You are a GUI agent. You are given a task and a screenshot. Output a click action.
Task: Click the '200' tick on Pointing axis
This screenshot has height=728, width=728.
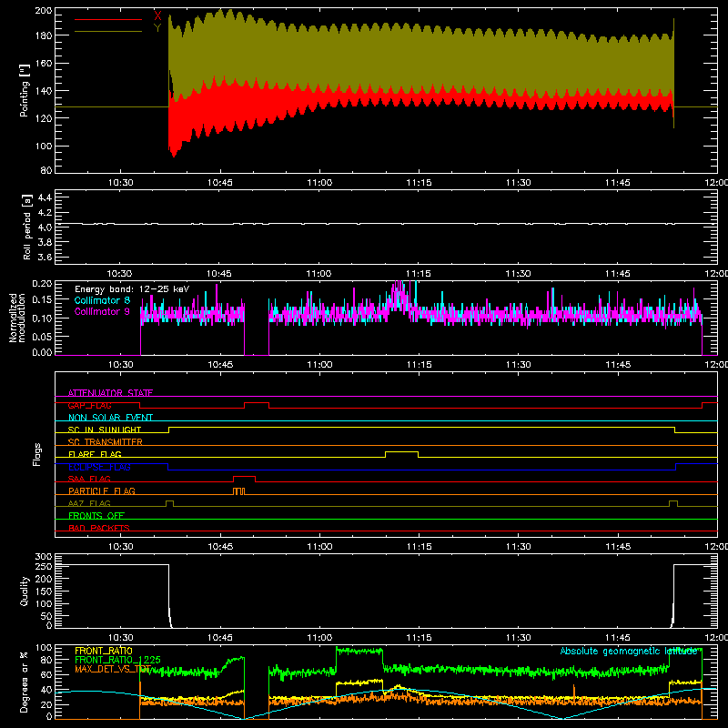coord(44,11)
